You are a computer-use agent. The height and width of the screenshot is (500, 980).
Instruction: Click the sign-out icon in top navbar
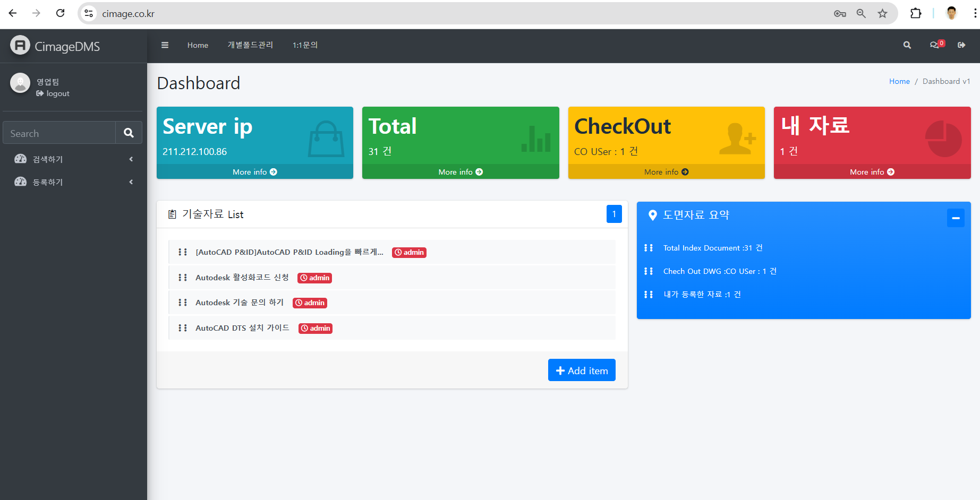(x=961, y=45)
